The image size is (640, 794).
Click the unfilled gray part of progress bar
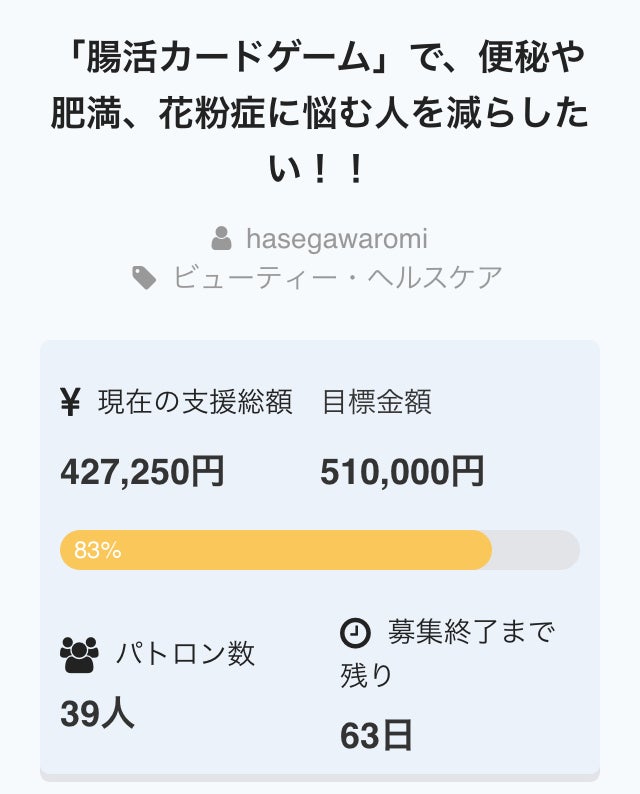pos(536,550)
